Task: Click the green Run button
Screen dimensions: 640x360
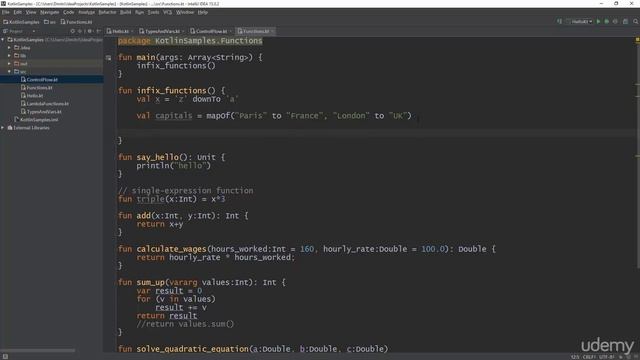Action: 598,21
